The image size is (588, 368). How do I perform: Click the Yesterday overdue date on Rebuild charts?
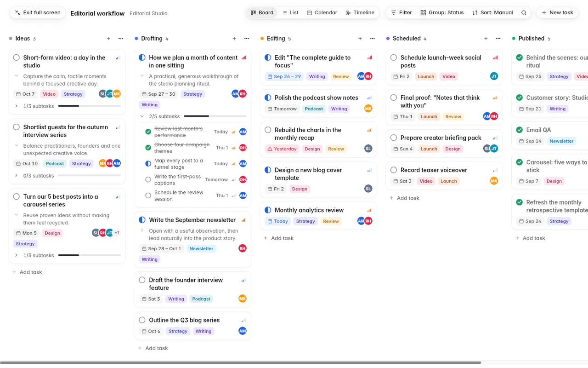click(x=282, y=149)
